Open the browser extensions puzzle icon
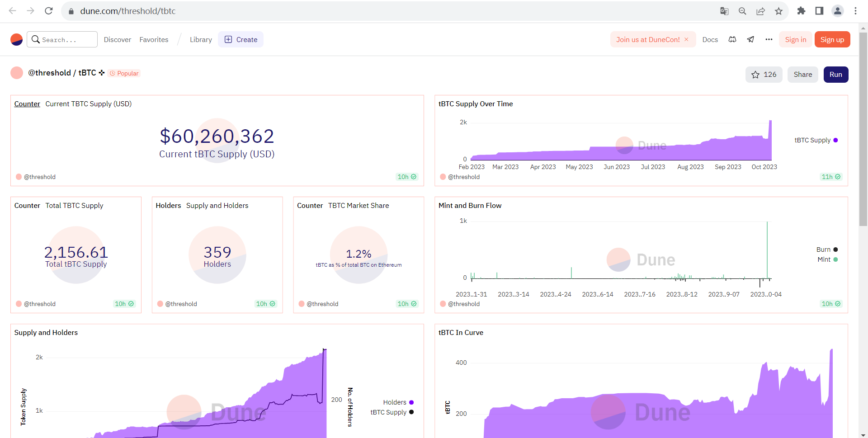868x438 pixels. coord(801,11)
